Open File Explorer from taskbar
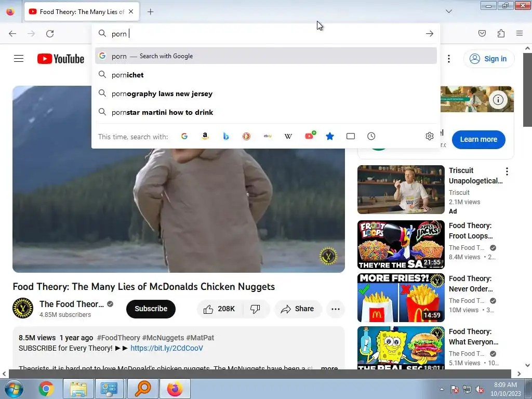Viewport: 532px width, 399px height. click(x=78, y=389)
